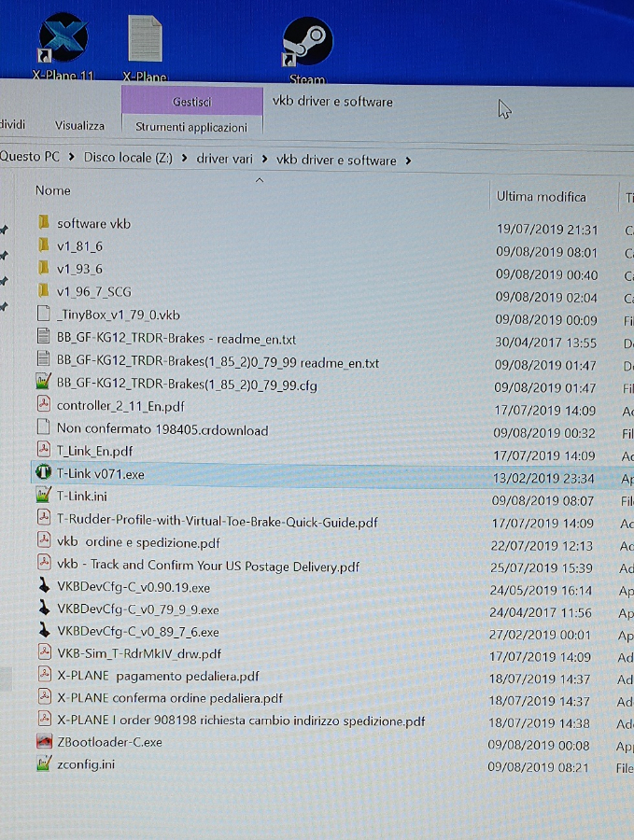
Task: Open the X-Plane text file on desktop
Action: (x=145, y=49)
